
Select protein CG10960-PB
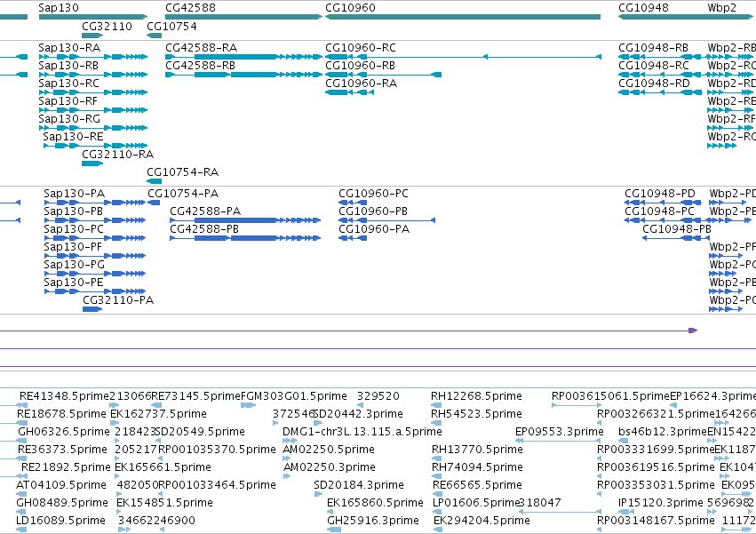373,211
